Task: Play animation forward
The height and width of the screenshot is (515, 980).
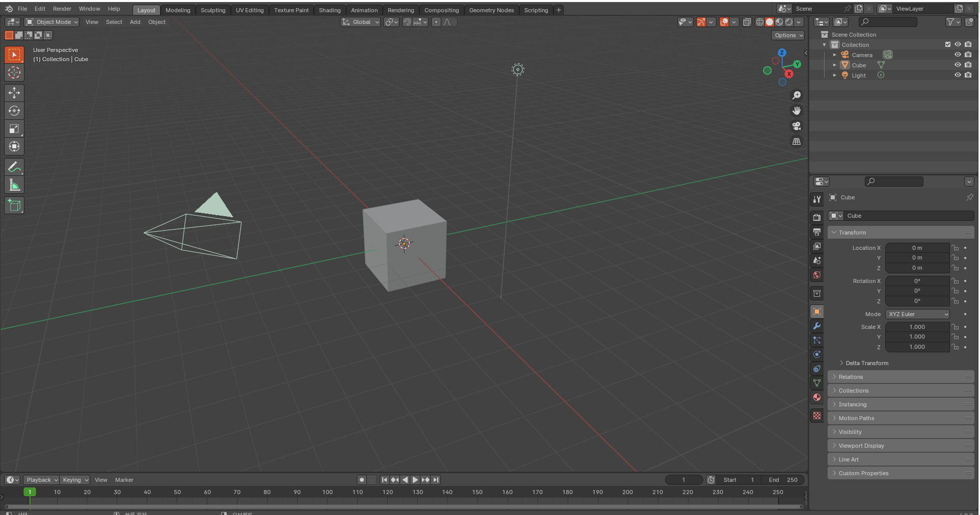Action: click(415, 480)
